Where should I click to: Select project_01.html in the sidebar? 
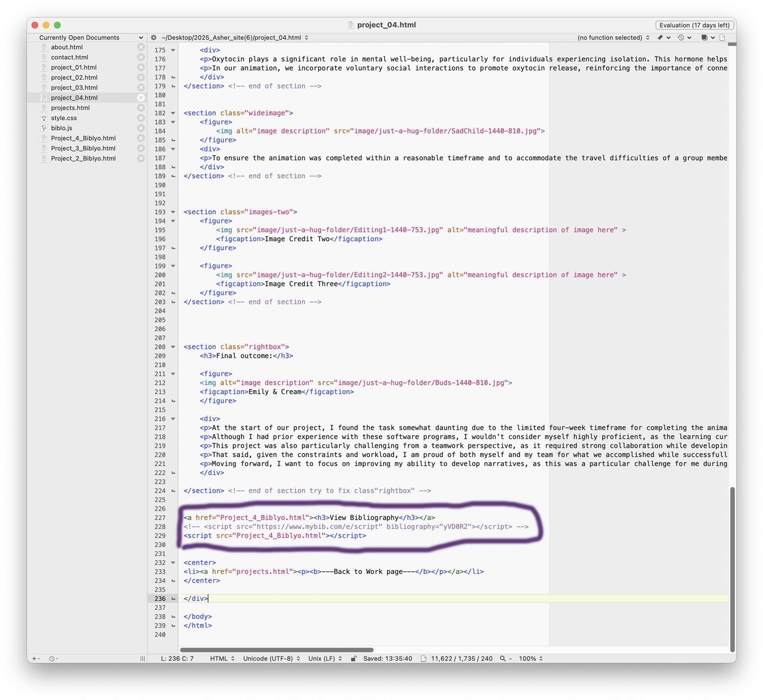[74, 67]
